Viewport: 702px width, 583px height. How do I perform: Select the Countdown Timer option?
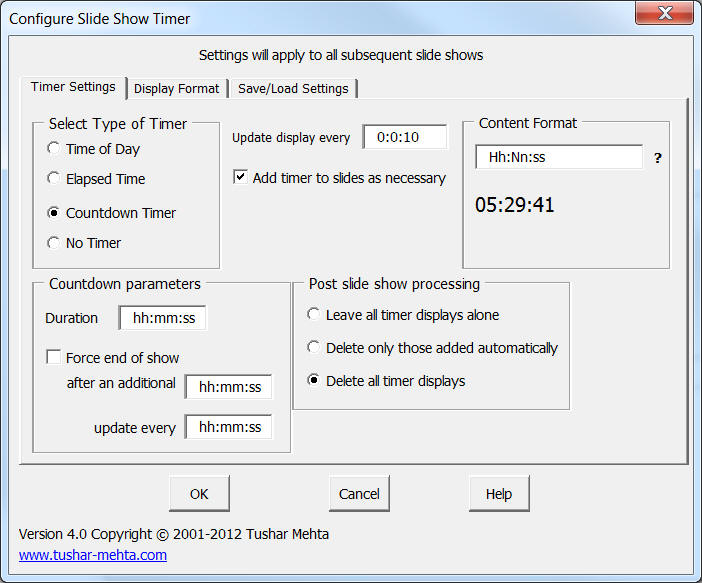pos(54,213)
